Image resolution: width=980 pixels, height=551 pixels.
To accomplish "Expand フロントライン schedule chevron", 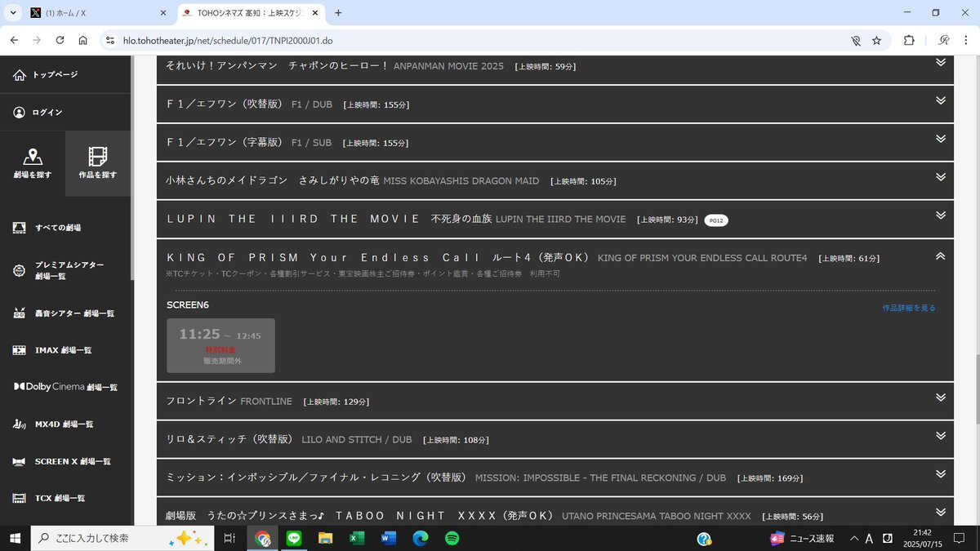I will tap(940, 398).
